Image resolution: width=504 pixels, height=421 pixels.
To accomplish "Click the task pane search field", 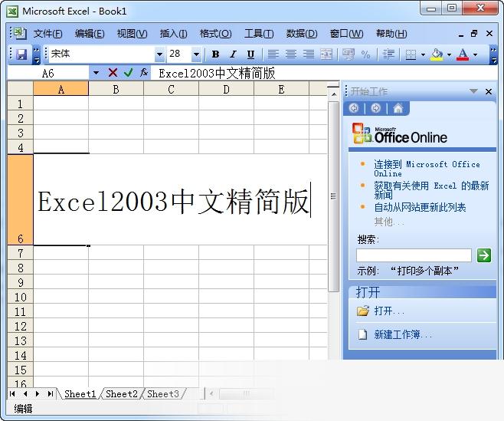I will coord(414,255).
